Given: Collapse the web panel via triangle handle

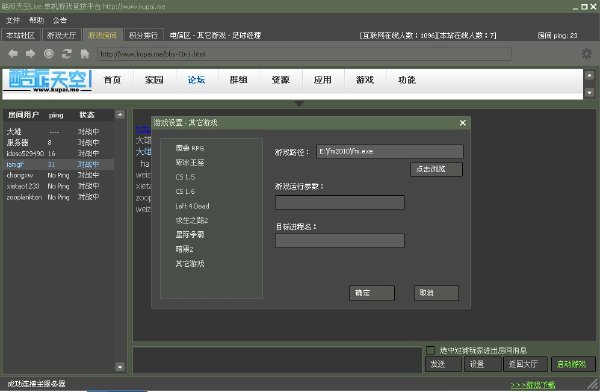Looking at the screenshot, I should coord(299,103).
